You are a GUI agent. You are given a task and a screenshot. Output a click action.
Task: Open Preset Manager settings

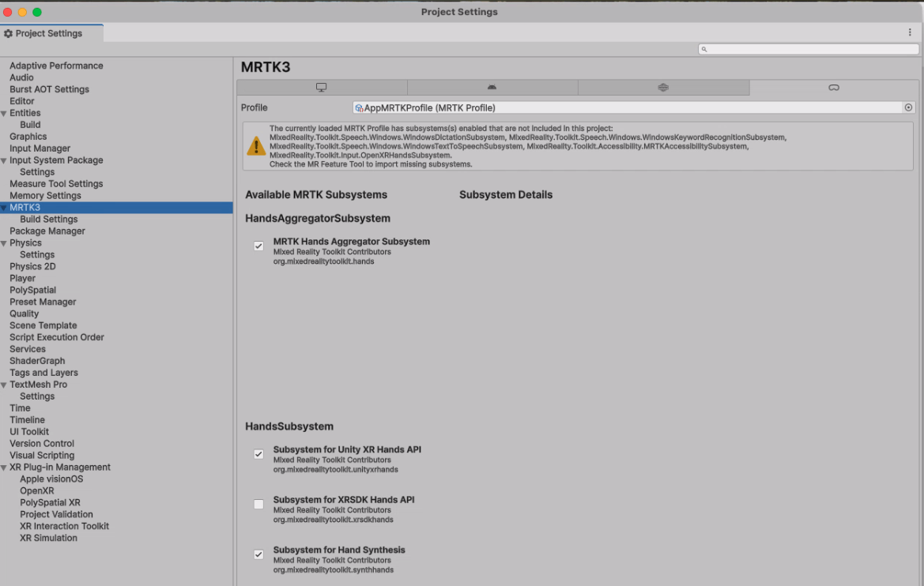coord(43,302)
